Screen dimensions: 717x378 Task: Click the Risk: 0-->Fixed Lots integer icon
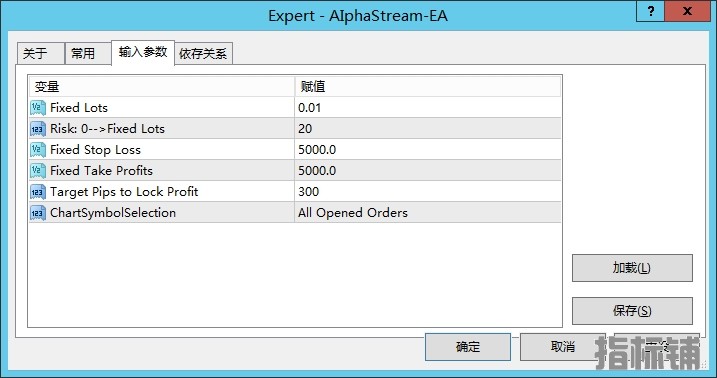click(x=38, y=129)
